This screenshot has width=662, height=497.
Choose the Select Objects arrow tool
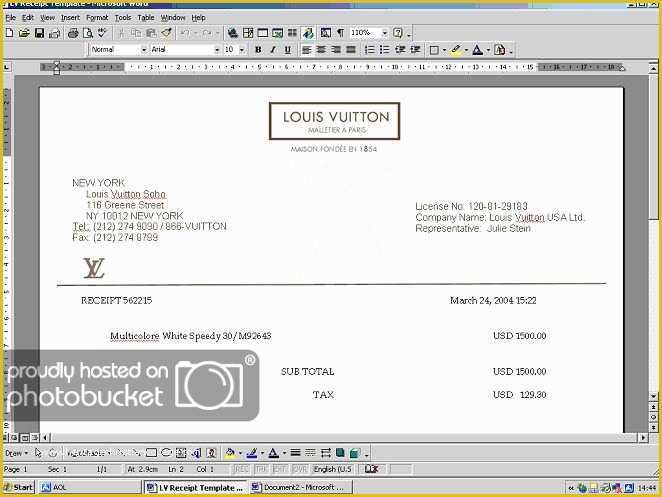38,453
